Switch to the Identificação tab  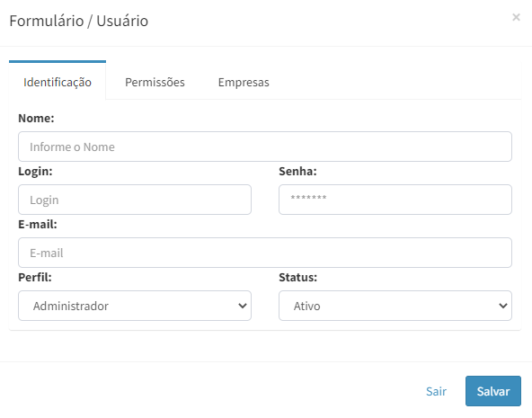click(58, 82)
